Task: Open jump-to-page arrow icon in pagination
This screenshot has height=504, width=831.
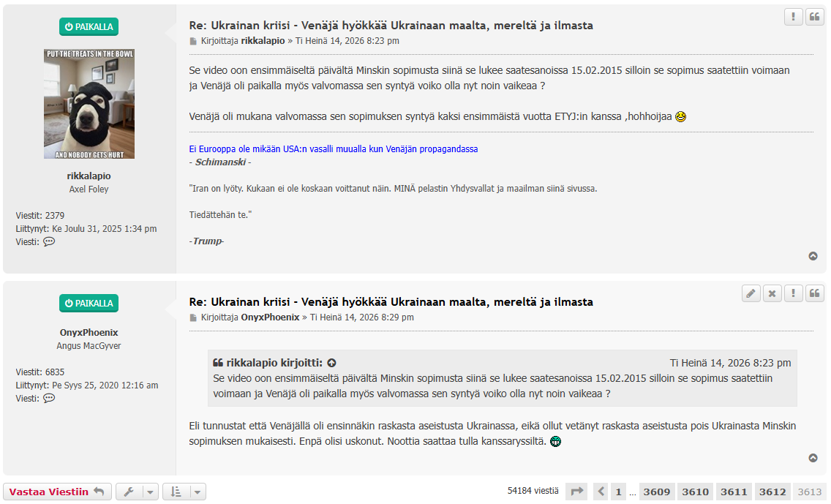Action: pyautogui.click(x=577, y=492)
